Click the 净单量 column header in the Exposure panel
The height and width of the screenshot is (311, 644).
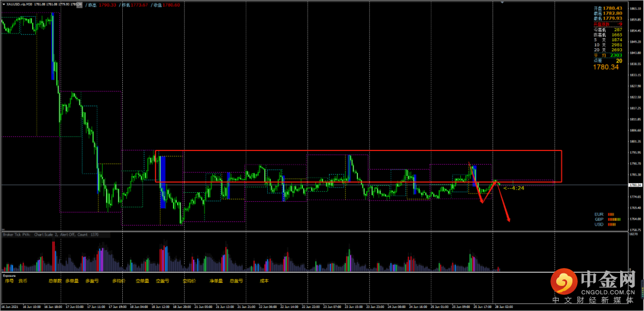click(216, 281)
